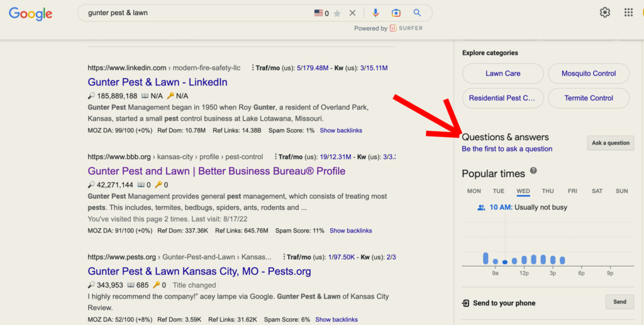Switch popular times to MON
Image resolution: width=644 pixels, height=325 pixels.
(x=474, y=191)
